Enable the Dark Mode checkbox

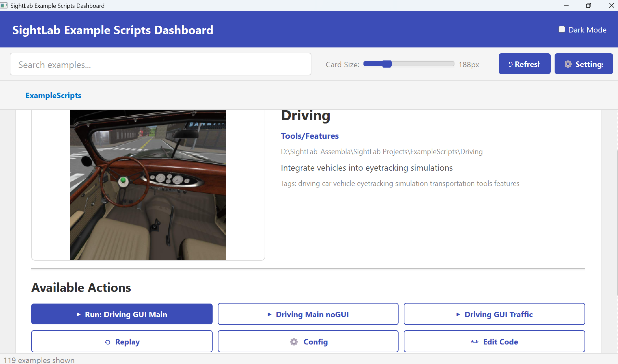pos(561,30)
